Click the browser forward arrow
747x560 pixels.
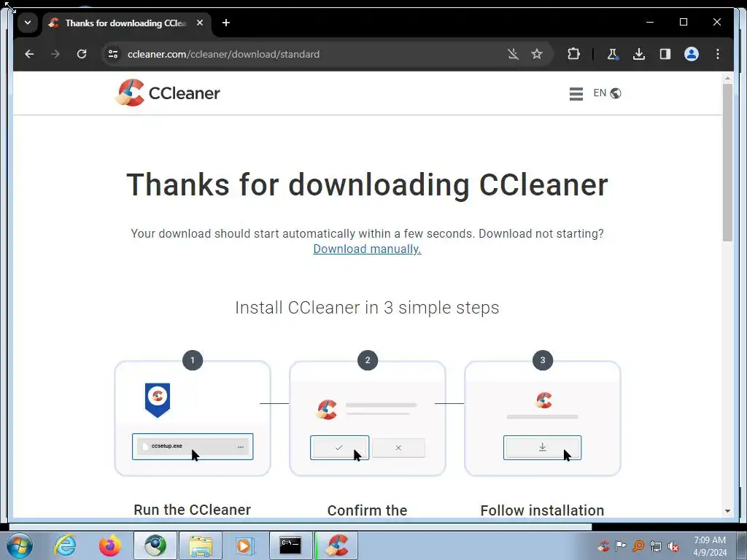pyautogui.click(x=55, y=54)
